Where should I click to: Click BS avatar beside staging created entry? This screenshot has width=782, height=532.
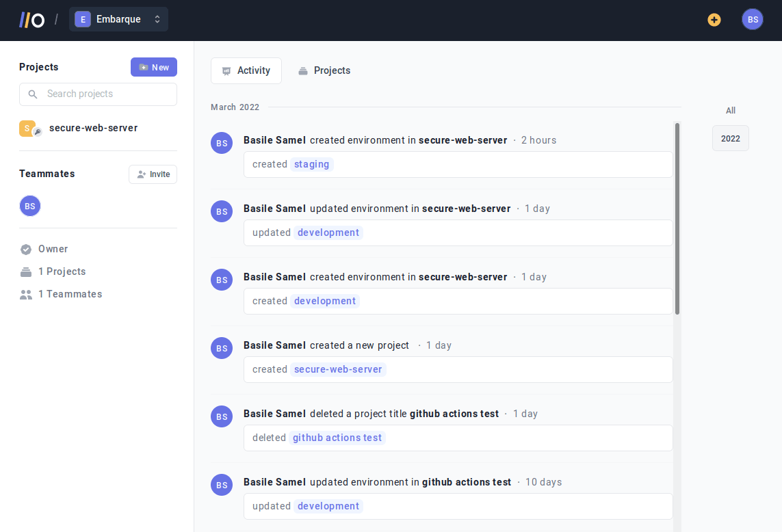click(222, 143)
